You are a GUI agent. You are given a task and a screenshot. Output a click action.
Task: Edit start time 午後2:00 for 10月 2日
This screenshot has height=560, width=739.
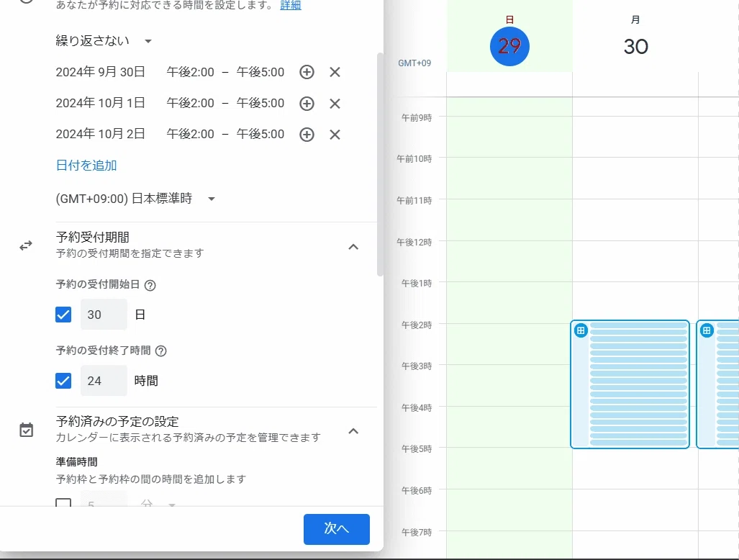[x=191, y=135]
